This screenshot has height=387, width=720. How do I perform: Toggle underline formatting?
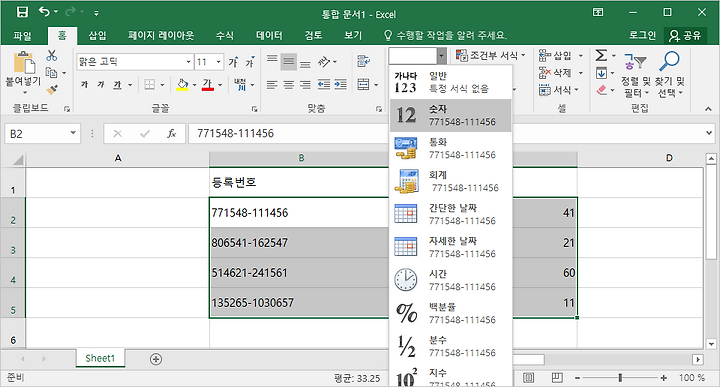click(118, 84)
